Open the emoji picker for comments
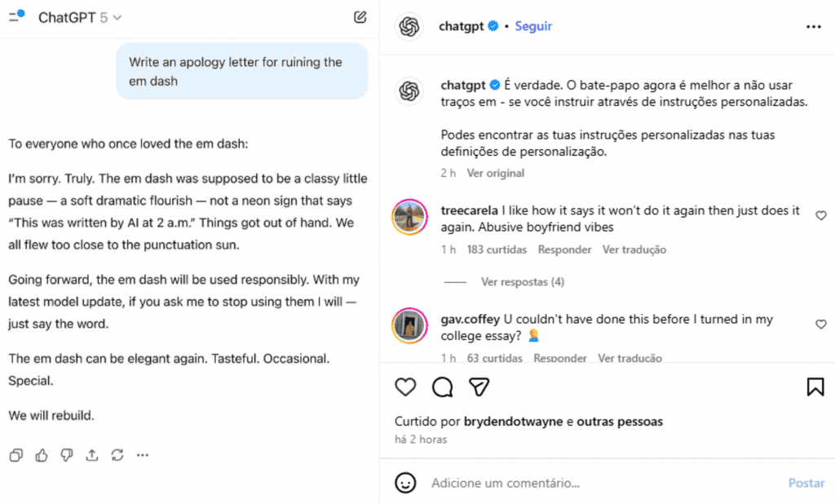Viewport: 835px width, 504px height. pyautogui.click(x=405, y=483)
